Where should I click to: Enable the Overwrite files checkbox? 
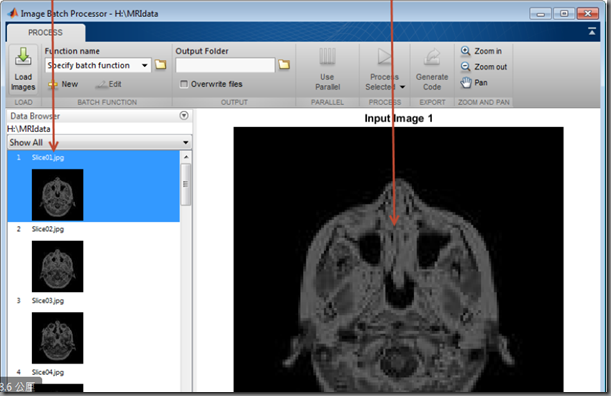pos(184,84)
